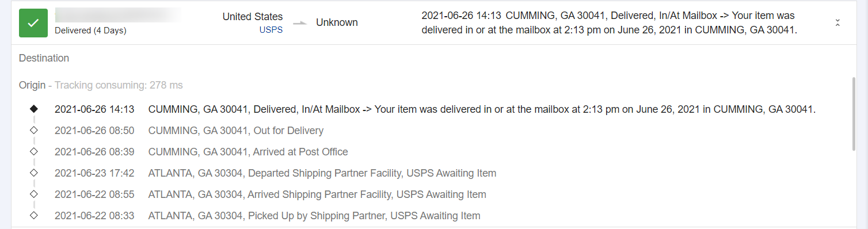Select the Departed Shipping Partner Facility marker

pos(33,173)
